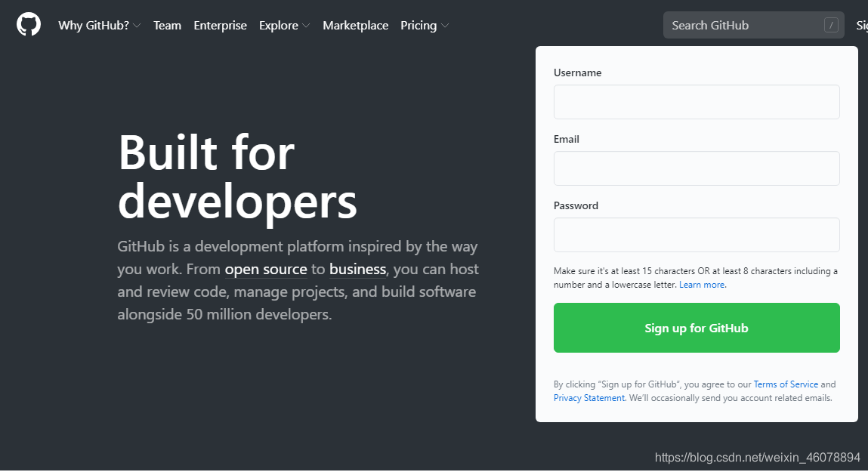Click the Built for developers heading
The width and height of the screenshot is (868, 472).
coord(237,177)
